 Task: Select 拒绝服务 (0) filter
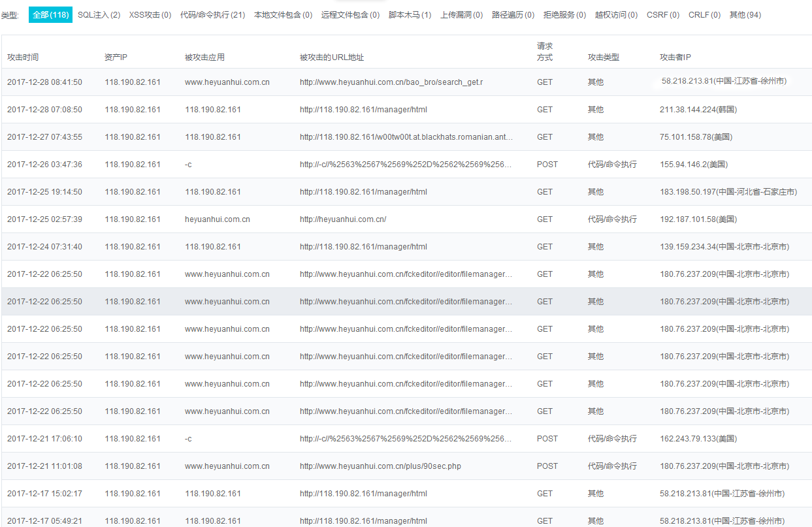click(564, 14)
